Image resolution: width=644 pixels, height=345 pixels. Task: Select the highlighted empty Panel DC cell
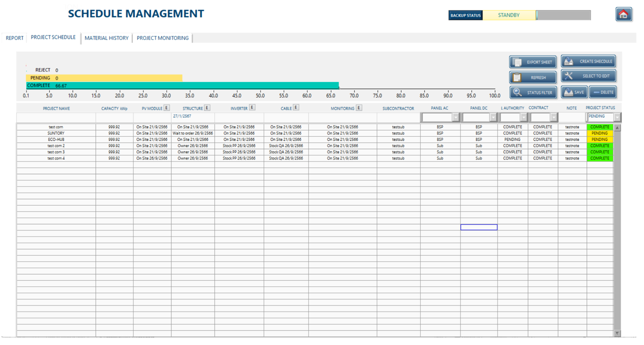(479, 227)
